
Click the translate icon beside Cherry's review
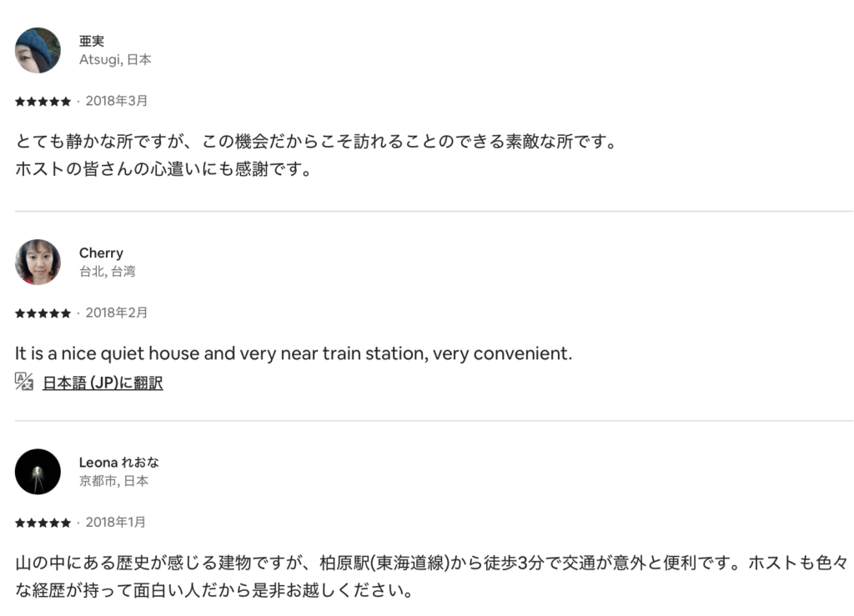24,382
